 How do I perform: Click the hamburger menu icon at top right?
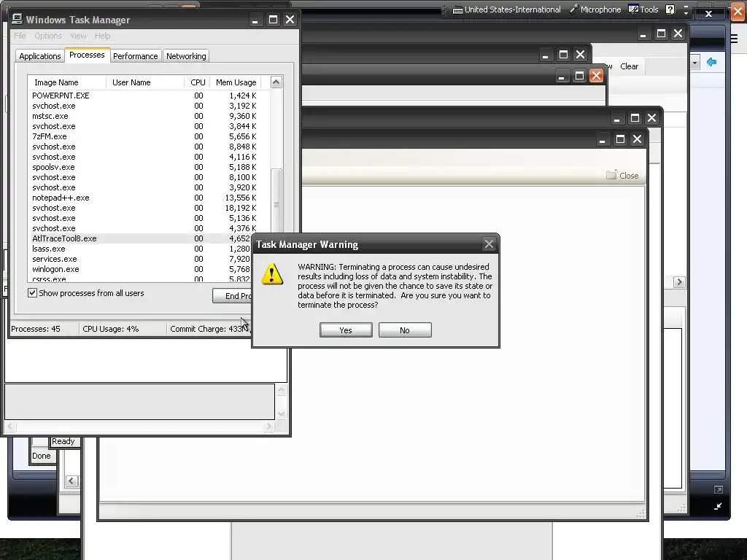point(734,39)
